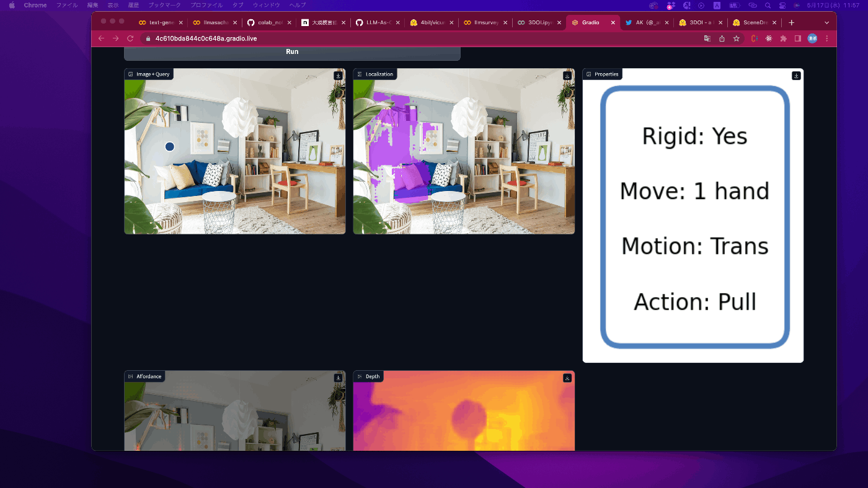This screenshot has width=868, height=488.
Task: Switch to the 3DOI.ipynb browser tab
Action: coord(538,22)
